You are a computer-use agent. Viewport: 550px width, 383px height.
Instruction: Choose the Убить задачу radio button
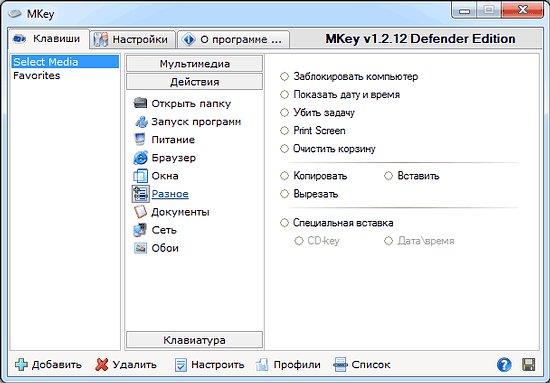[284, 113]
